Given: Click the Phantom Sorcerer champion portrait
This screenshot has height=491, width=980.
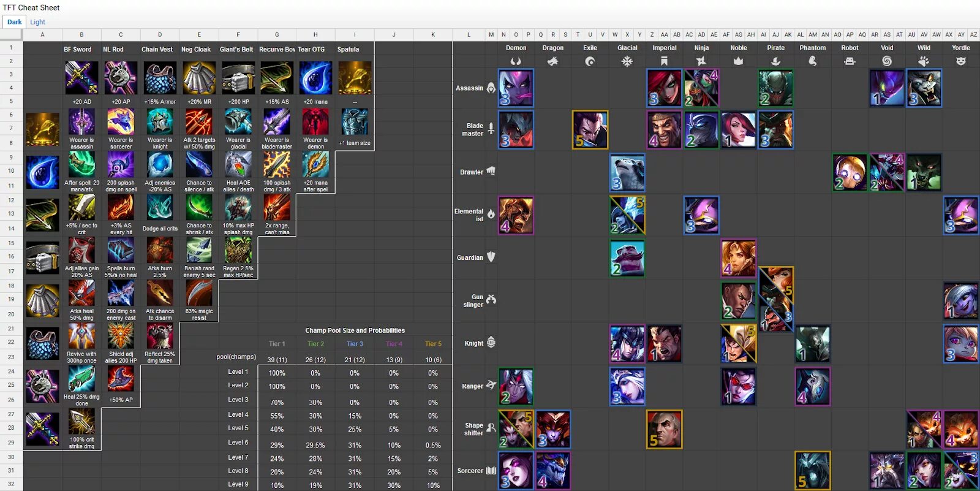Looking at the screenshot, I should (813, 471).
